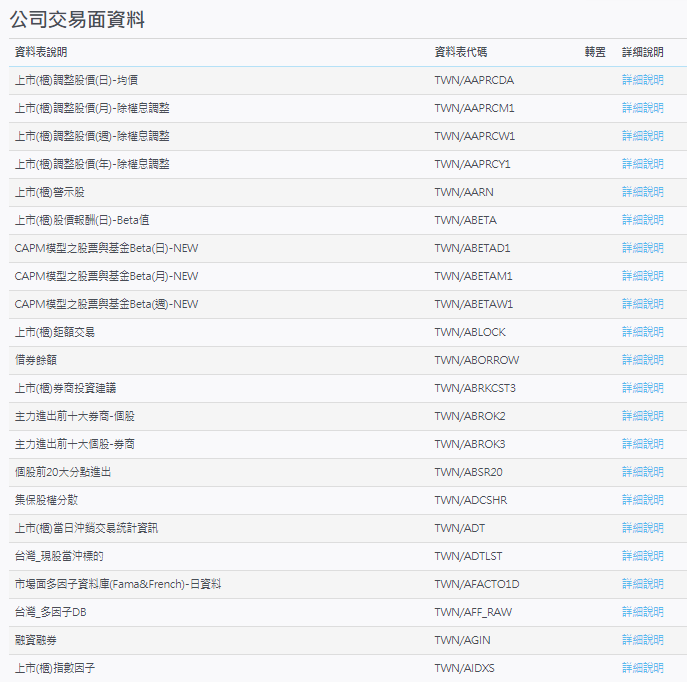The image size is (687, 682).
Task: Click 詳細說明 for 集保股權分散
Action: (x=642, y=500)
